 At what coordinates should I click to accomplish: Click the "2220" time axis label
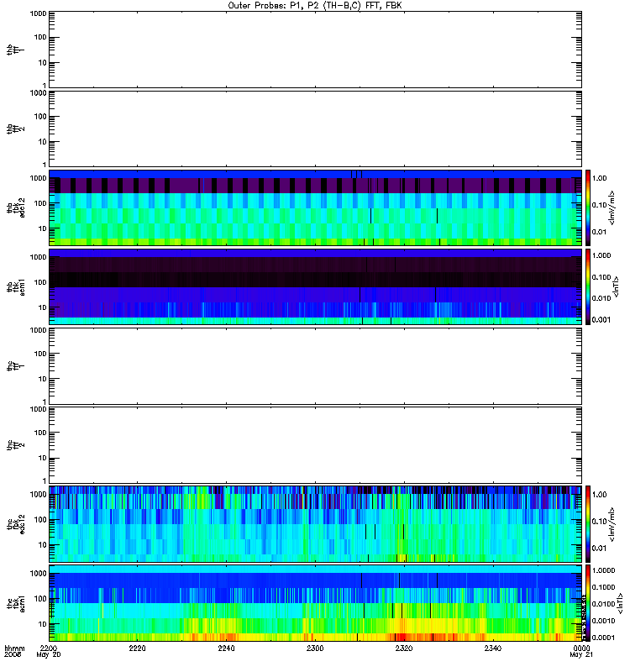click(137, 648)
